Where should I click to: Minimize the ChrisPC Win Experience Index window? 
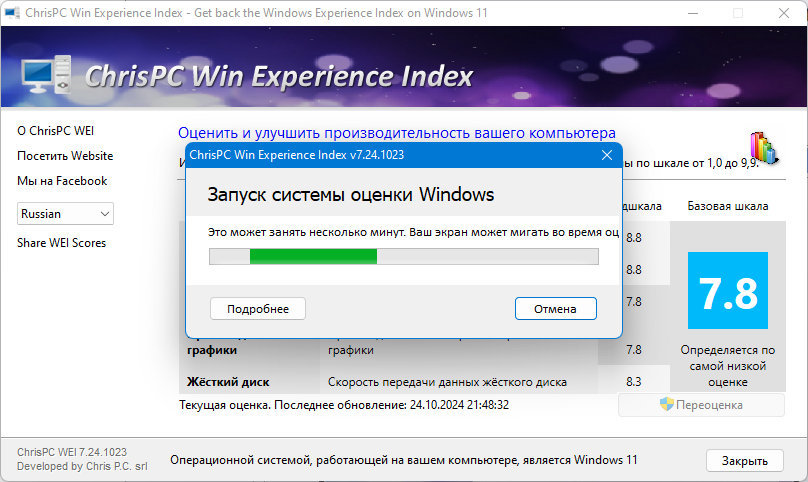[693, 13]
